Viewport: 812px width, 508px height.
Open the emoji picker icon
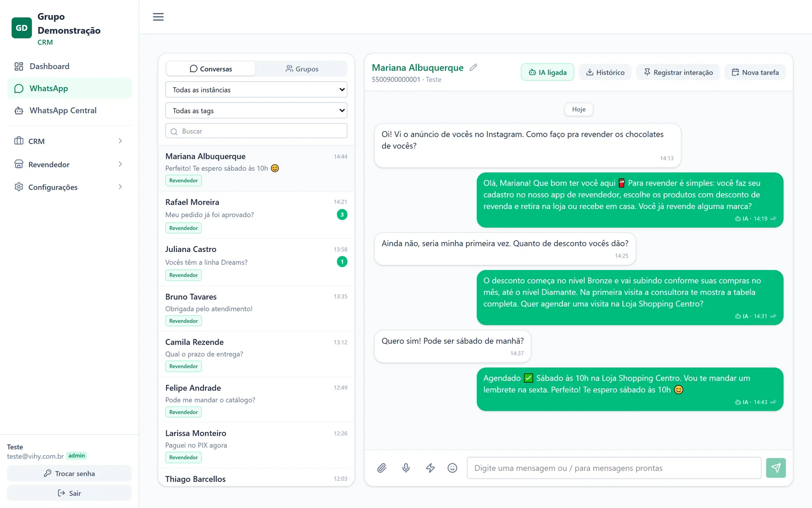(x=452, y=468)
